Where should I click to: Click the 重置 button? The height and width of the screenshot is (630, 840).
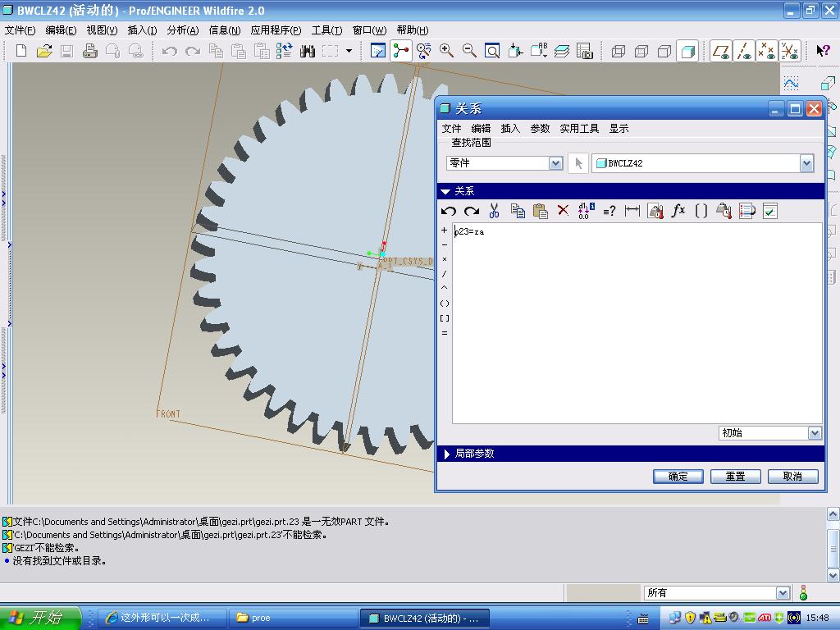pos(735,477)
